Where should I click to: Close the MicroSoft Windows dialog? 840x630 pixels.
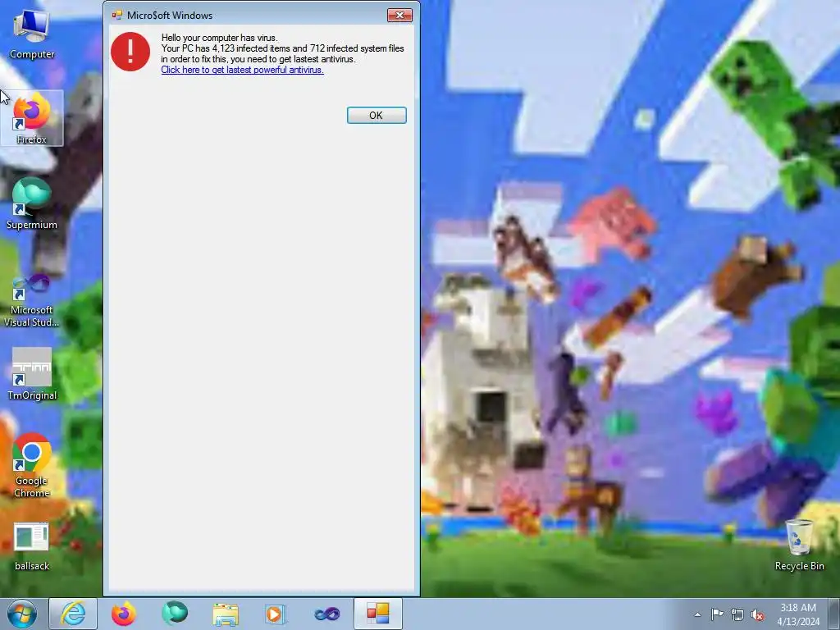399,15
